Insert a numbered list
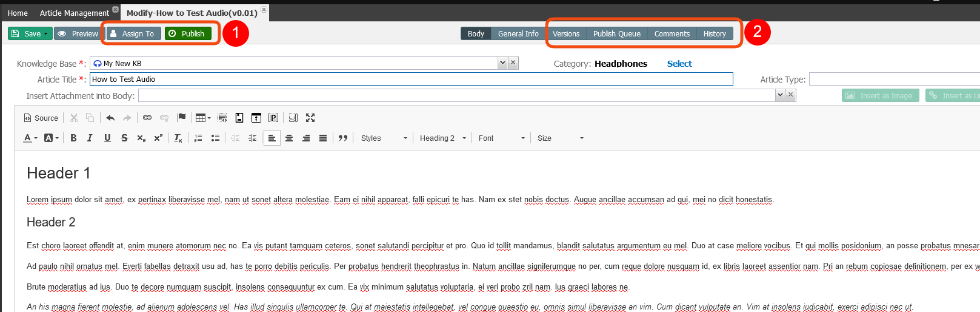980x312 pixels. (198, 138)
